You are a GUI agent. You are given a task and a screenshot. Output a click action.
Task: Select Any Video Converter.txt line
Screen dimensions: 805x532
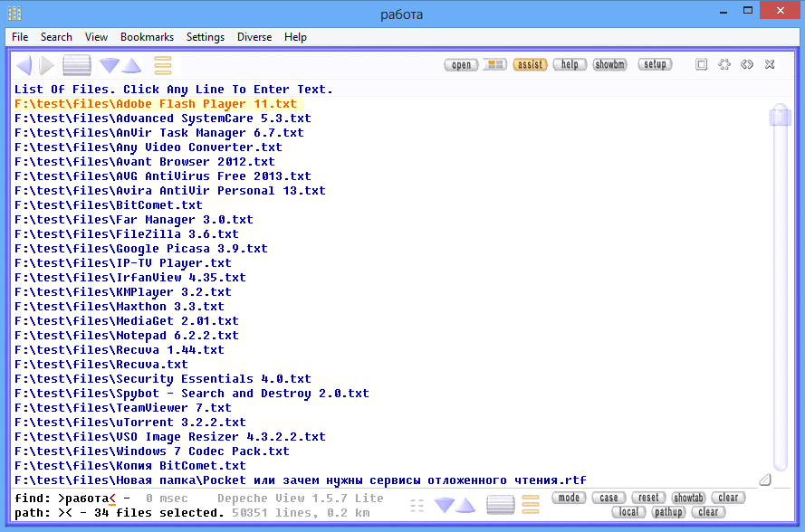click(149, 147)
